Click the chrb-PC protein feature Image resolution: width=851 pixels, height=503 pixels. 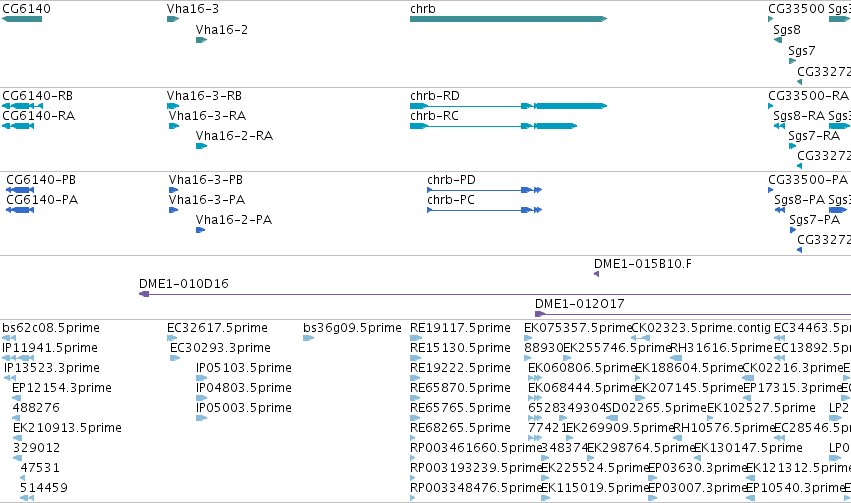click(485, 210)
